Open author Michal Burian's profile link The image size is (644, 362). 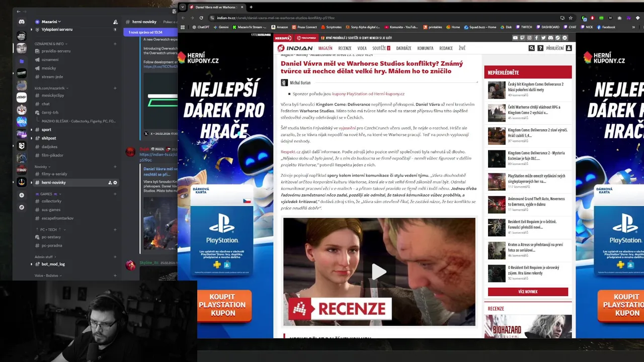click(x=300, y=82)
